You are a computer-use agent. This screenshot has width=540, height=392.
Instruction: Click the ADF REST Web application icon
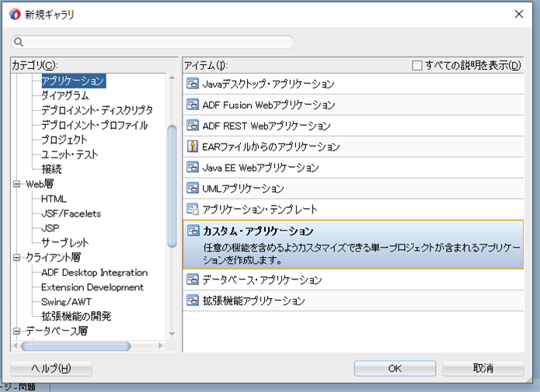click(x=193, y=126)
